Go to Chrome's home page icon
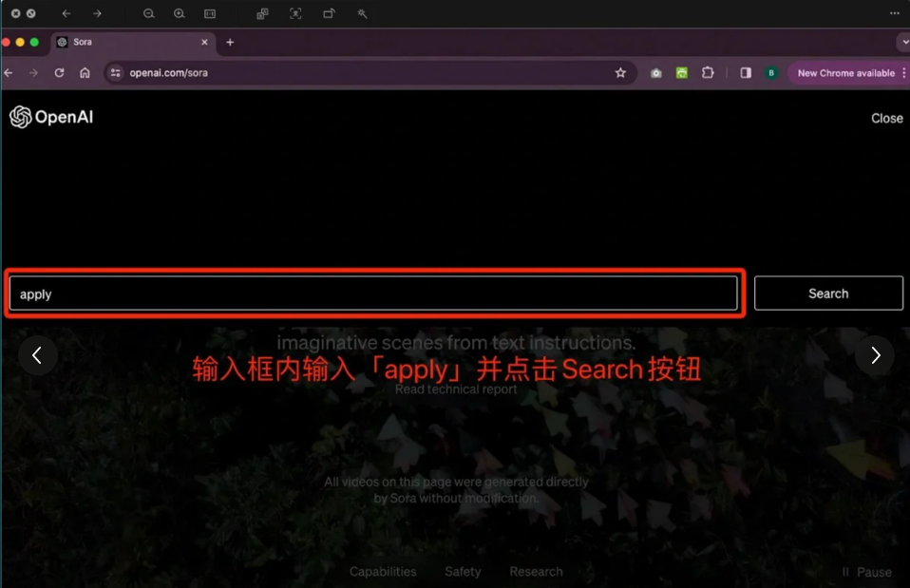The height and width of the screenshot is (588, 910). coord(85,72)
